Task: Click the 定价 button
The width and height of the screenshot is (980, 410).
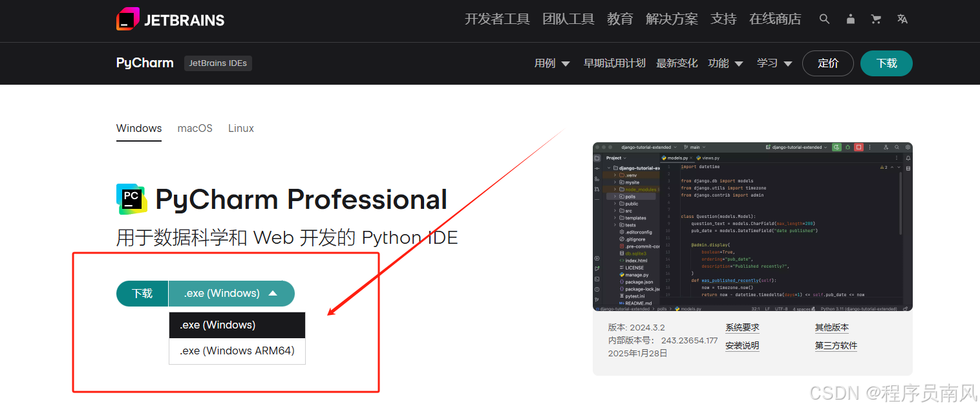Action: click(828, 63)
